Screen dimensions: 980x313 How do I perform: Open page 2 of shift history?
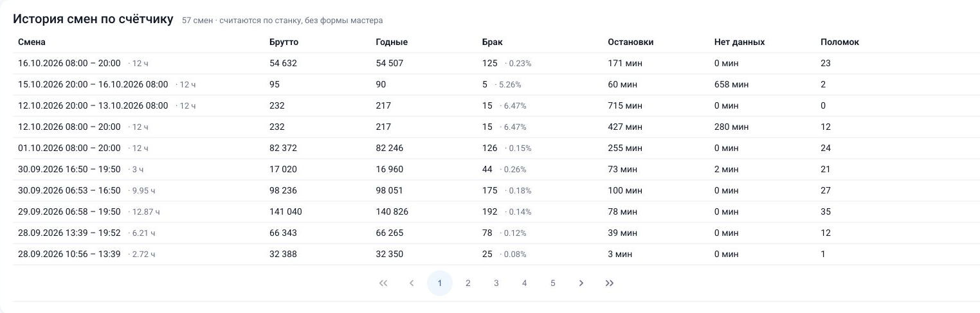click(468, 283)
